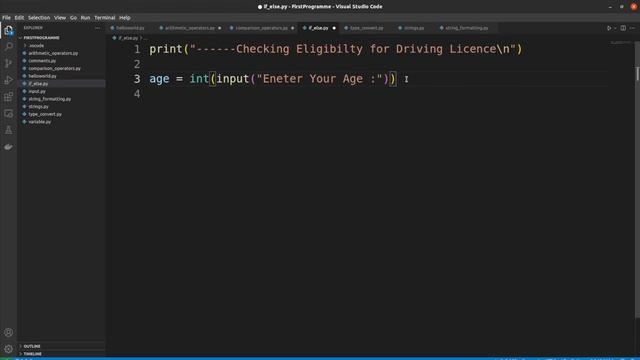Open the Testing flask view
Screen dimensions: 640x360
point(8,130)
